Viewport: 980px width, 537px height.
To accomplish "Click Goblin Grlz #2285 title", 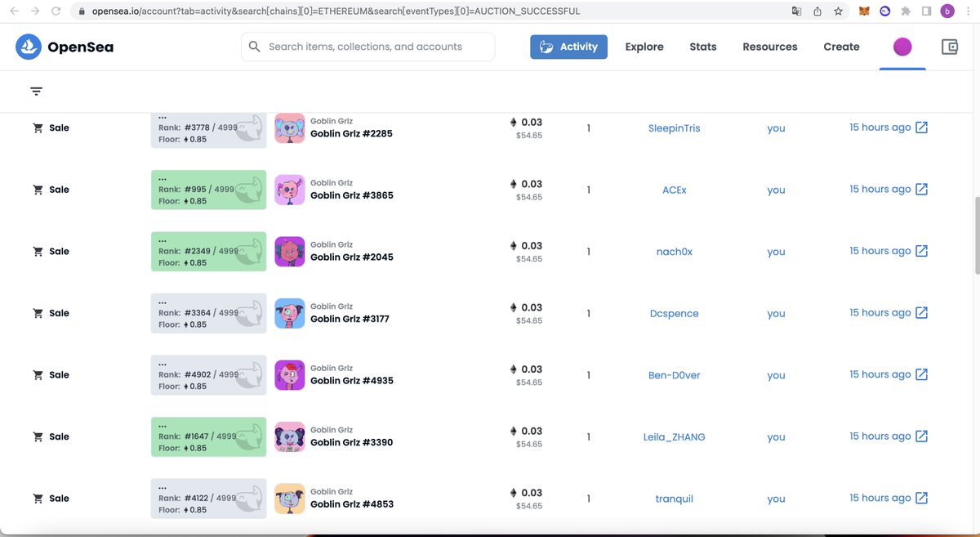I will coord(352,133).
